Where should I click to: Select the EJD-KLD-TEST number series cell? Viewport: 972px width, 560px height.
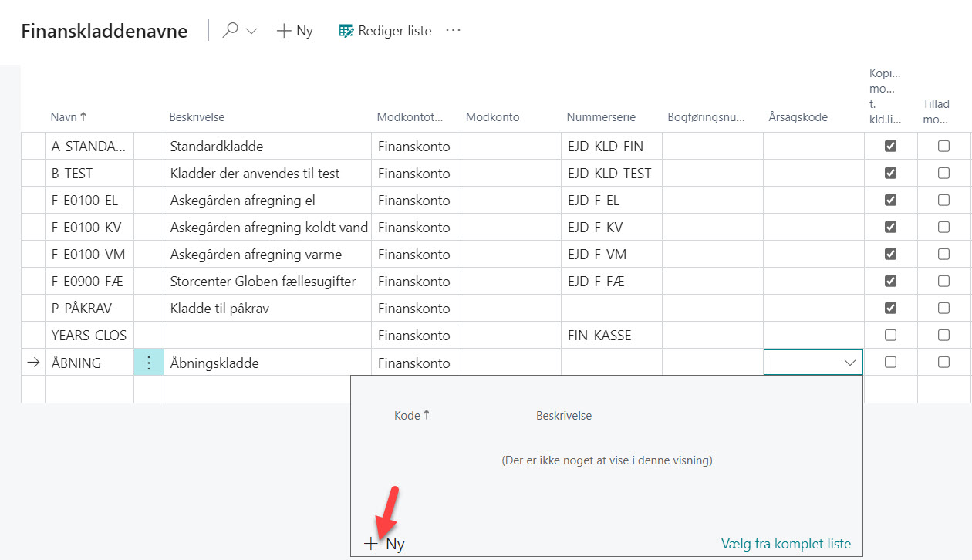[609, 174]
